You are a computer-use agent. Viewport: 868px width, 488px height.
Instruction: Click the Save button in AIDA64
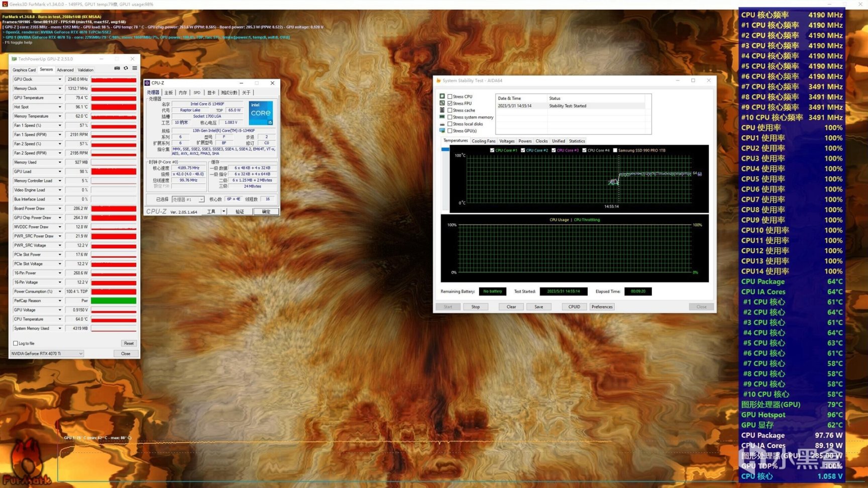coord(538,307)
